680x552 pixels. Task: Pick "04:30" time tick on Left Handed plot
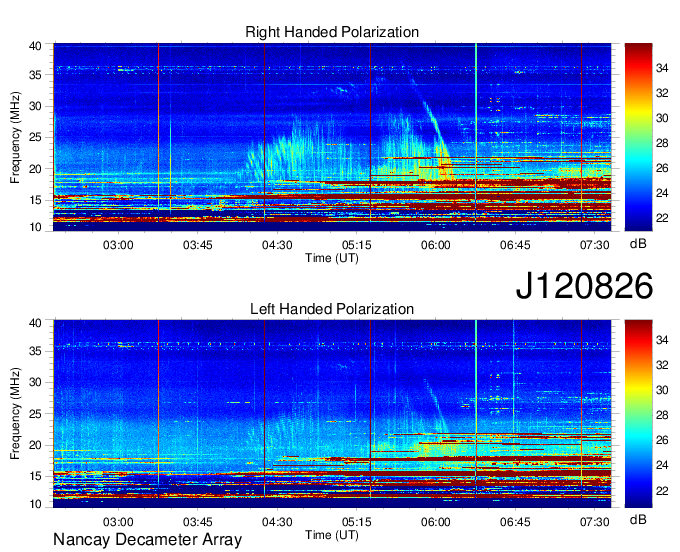[277, 522]
